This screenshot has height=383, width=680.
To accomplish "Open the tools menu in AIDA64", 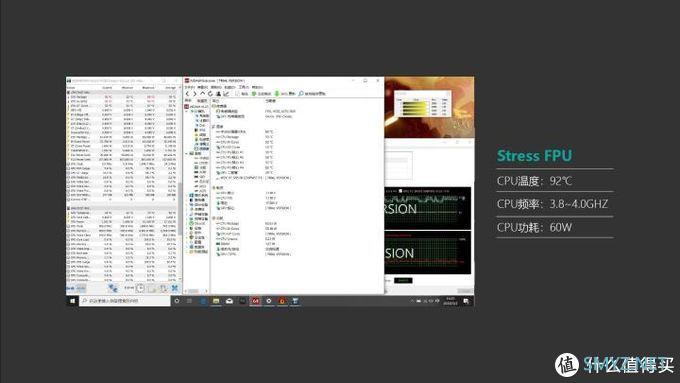I will [244, 87].
